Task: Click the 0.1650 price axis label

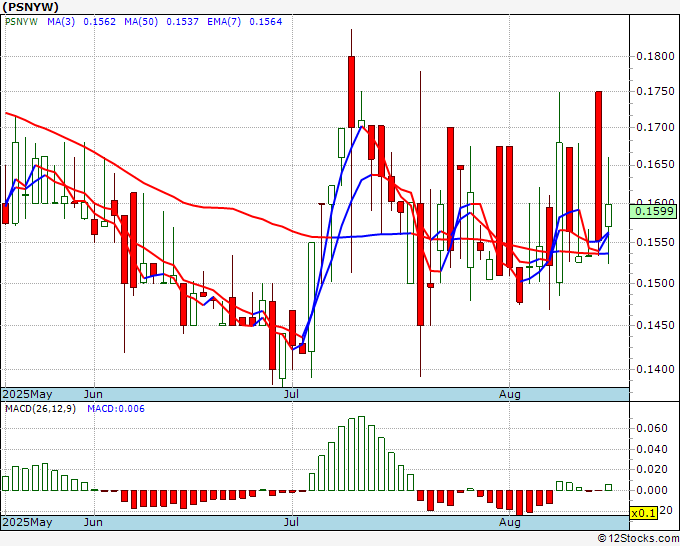Action: tap(655, 164)
